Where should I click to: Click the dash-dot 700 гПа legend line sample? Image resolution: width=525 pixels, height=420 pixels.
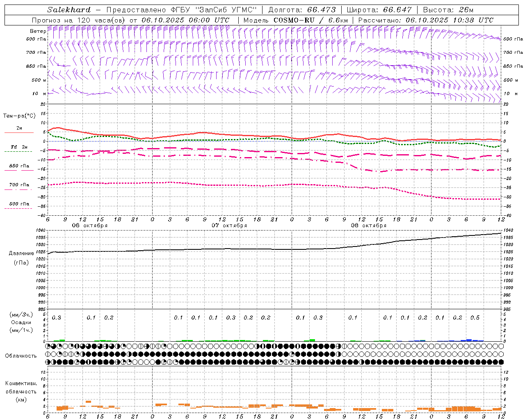(x=18, y=189)
